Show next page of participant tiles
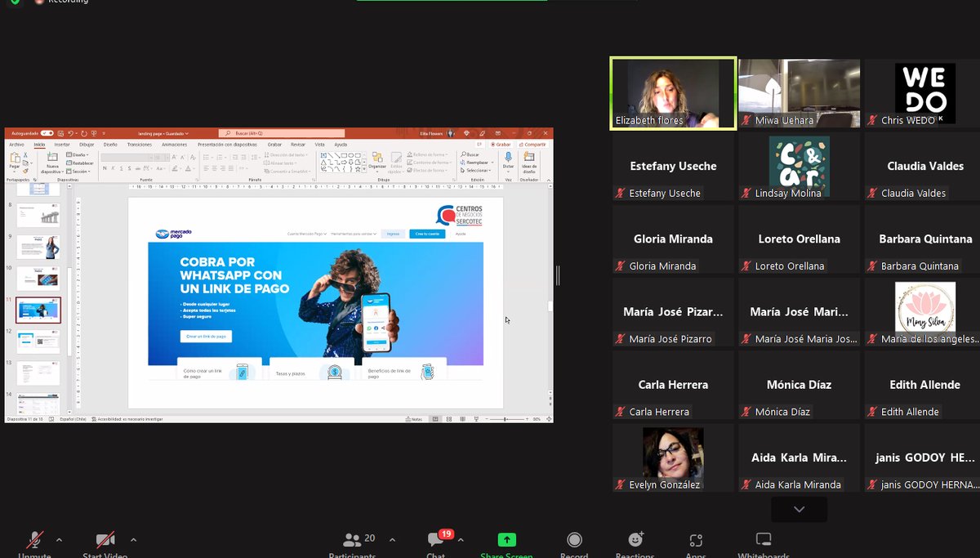Viewport: 980px width, 558px height. pyautogui.click(x=799, y=509)
